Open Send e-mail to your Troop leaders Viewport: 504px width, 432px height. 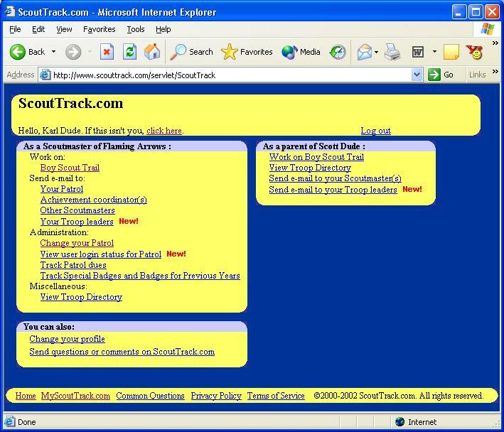333,190
